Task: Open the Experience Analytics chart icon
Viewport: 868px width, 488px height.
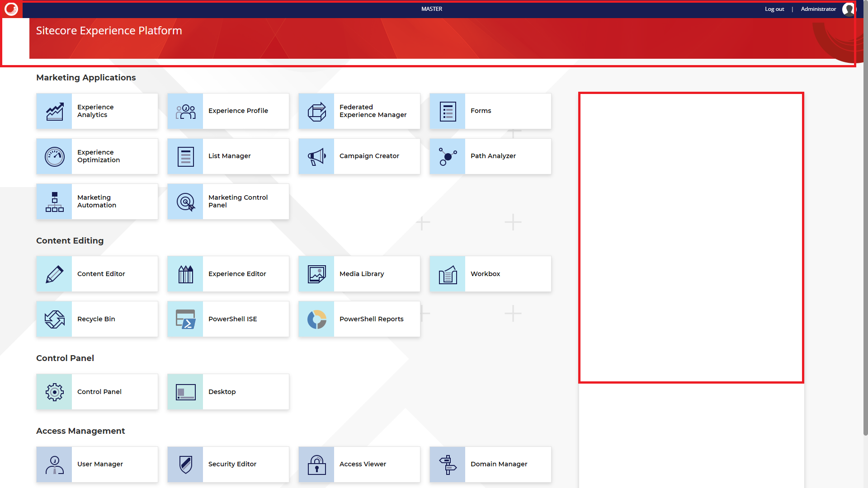Action: click(54, 111)
